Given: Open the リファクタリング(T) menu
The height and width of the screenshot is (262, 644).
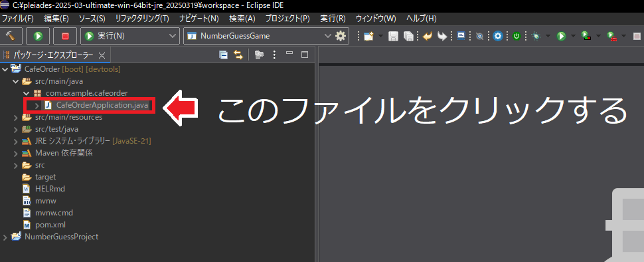Looking at the screenshot, I should click(142, 19).
